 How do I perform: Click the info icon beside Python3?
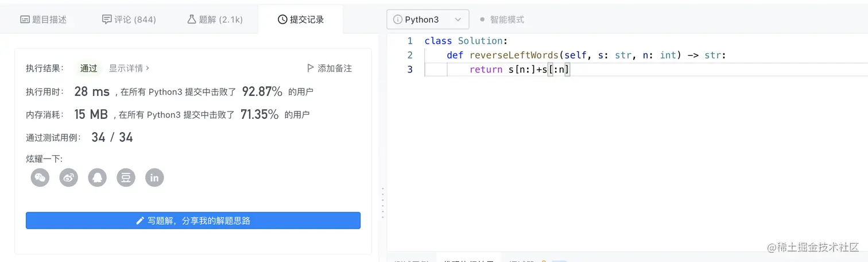click(397, 20)
